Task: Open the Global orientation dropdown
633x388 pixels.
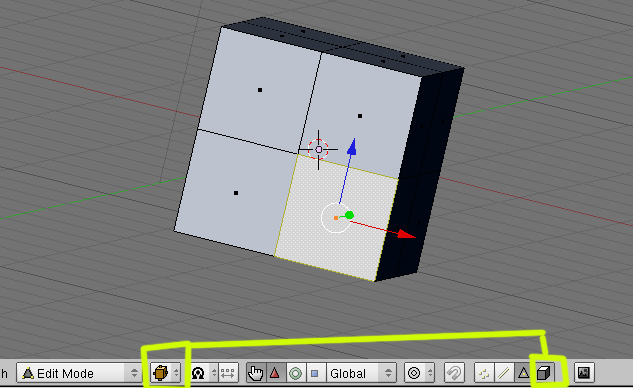Action: pos(361,373)
